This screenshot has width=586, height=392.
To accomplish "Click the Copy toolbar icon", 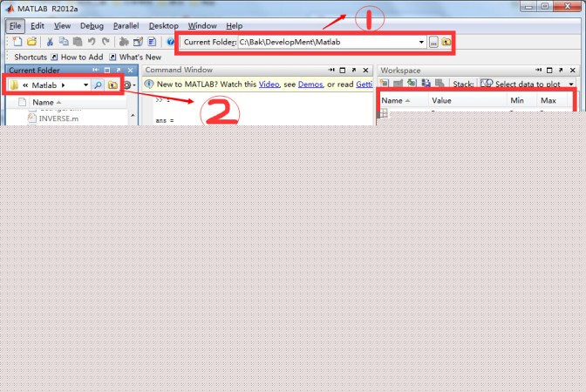I will click(x=64, y=42).
